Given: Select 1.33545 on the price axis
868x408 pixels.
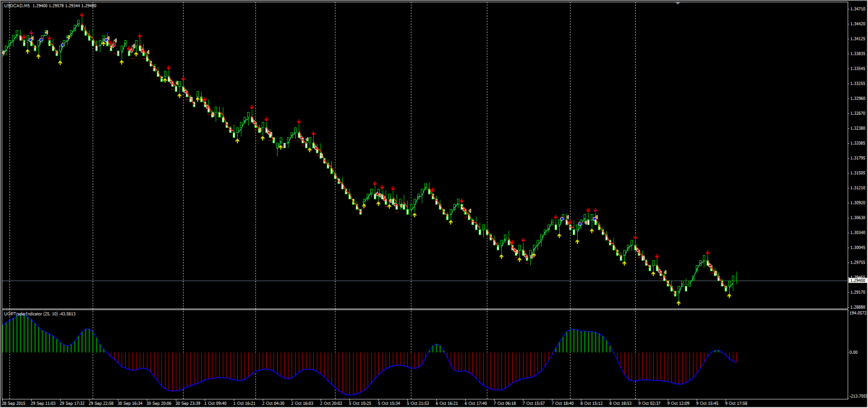Looking at the screenshot, I should [x=858, y=69].
